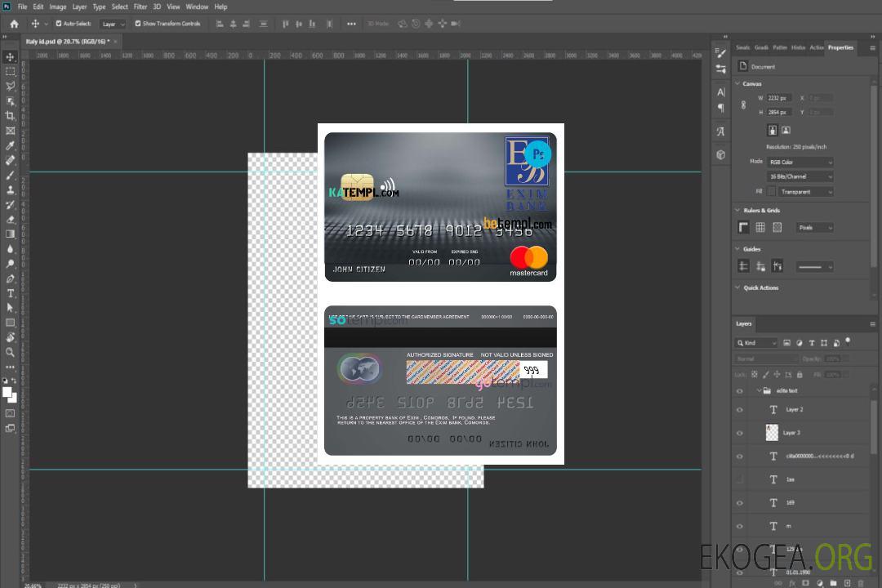Open the Layers panel menu
Image resolution: width=882 pixels, height=588 pixels.
tap(872, 324)
